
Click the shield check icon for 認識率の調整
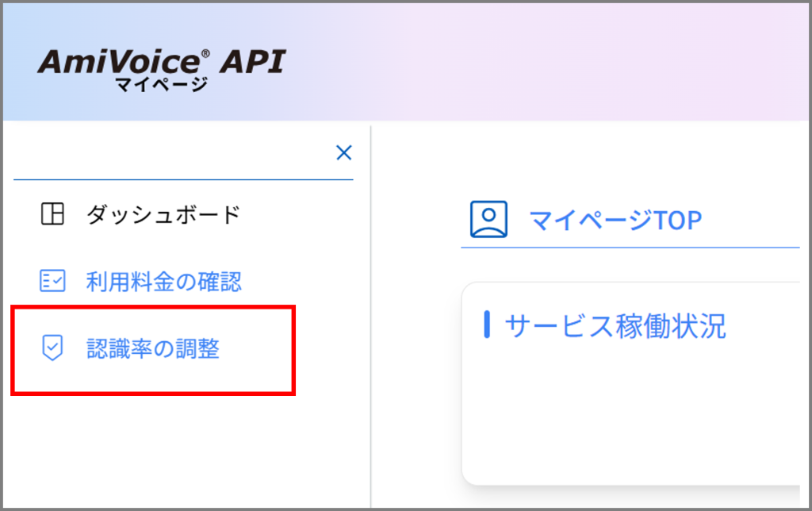click(x=52, y=348)
